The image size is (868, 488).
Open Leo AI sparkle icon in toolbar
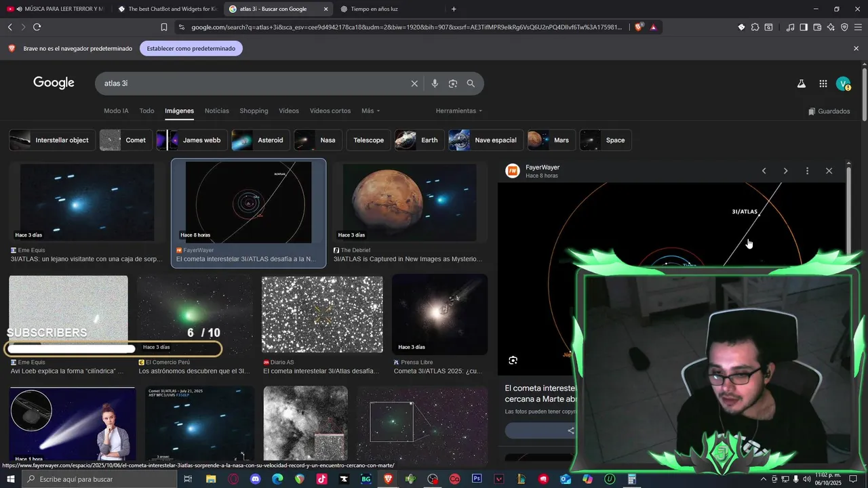831,27
